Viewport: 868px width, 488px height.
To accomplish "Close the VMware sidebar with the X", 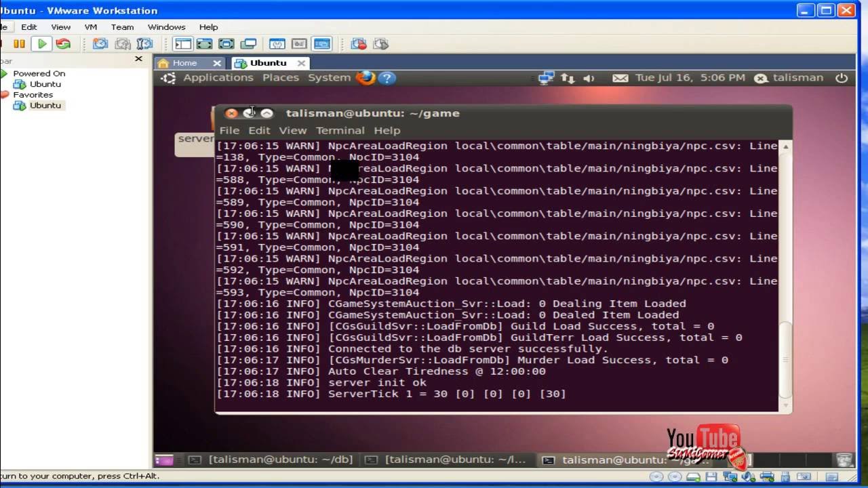I will pyautogui.click(x=138, y=59).
